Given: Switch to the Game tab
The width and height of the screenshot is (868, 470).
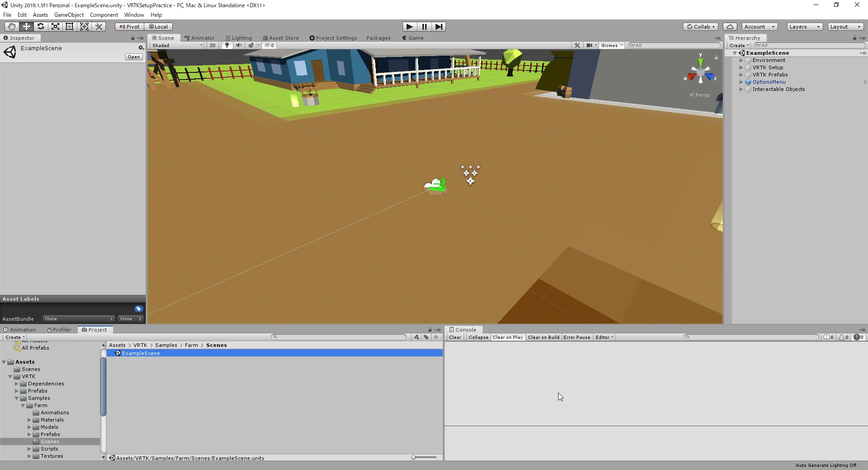Looking at the screenshot, I should click(413, 38).
